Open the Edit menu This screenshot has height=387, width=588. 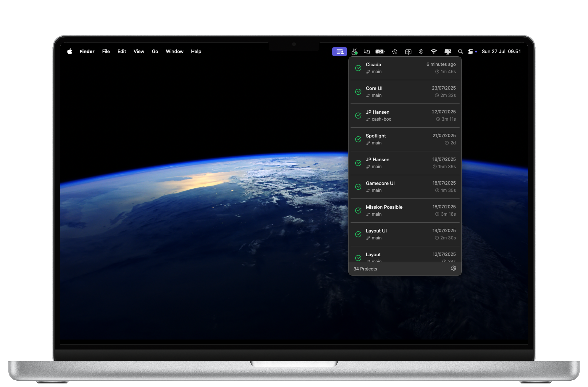click(122, 51)
